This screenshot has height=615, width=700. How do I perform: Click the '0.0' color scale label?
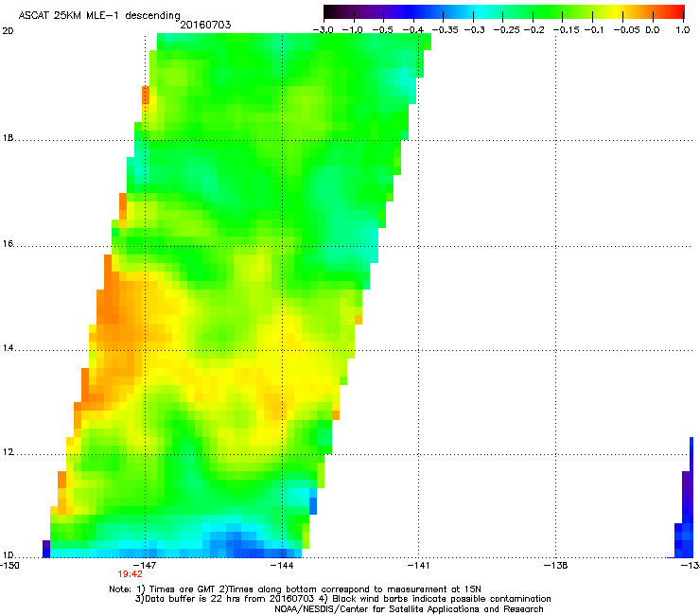tap(653, 30)
